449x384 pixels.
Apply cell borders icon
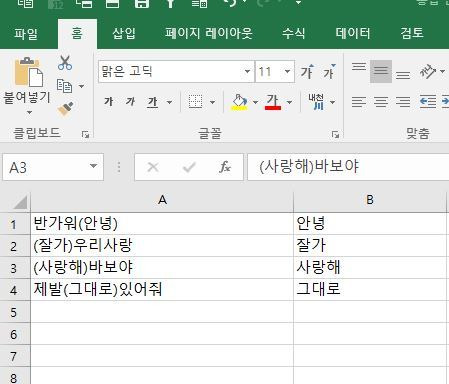click(195, 102)
